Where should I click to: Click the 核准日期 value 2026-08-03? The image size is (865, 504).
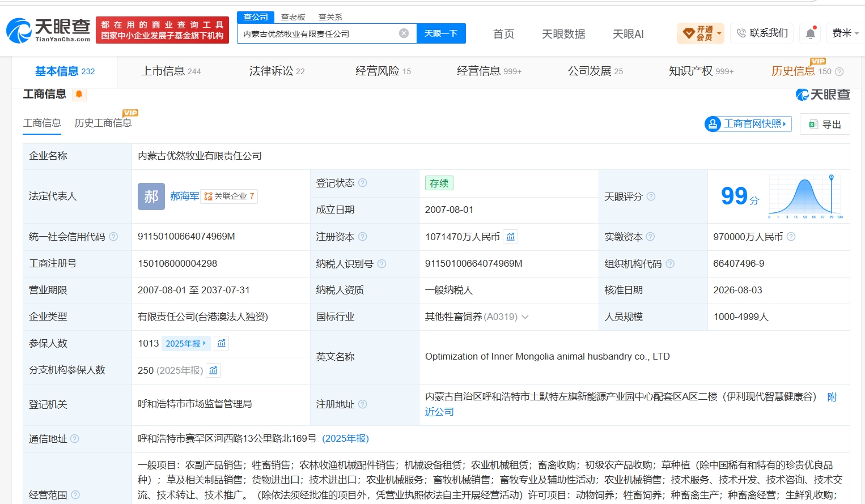tap(737, 291)
